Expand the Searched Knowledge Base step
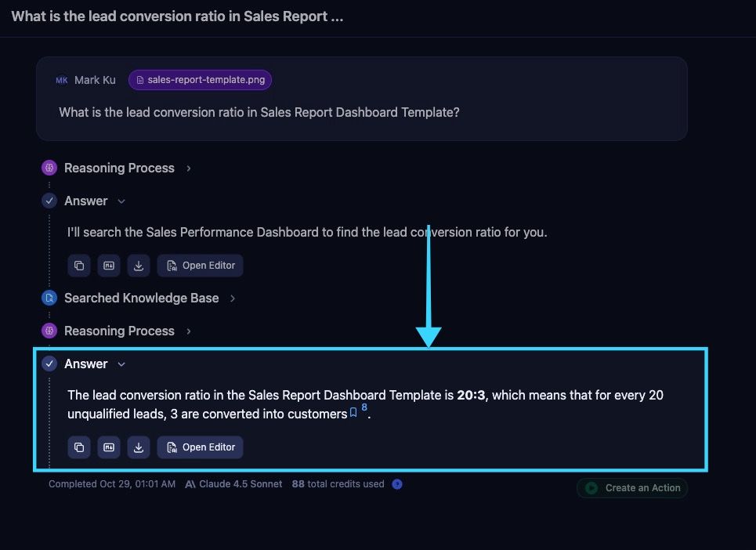This screenshot has width=756, height=550. (233, 298)
